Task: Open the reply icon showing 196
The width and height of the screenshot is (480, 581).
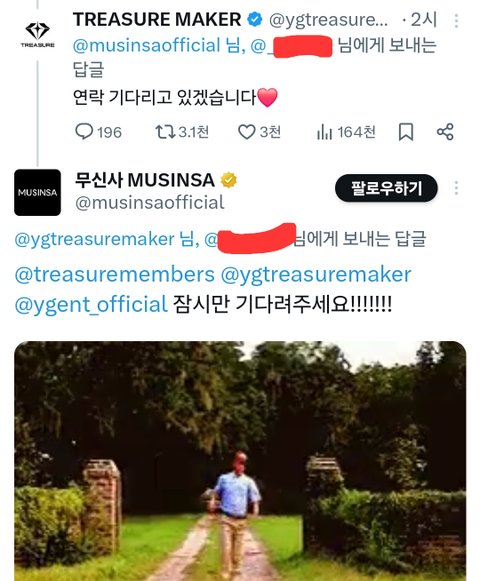Action: (84, 132)
